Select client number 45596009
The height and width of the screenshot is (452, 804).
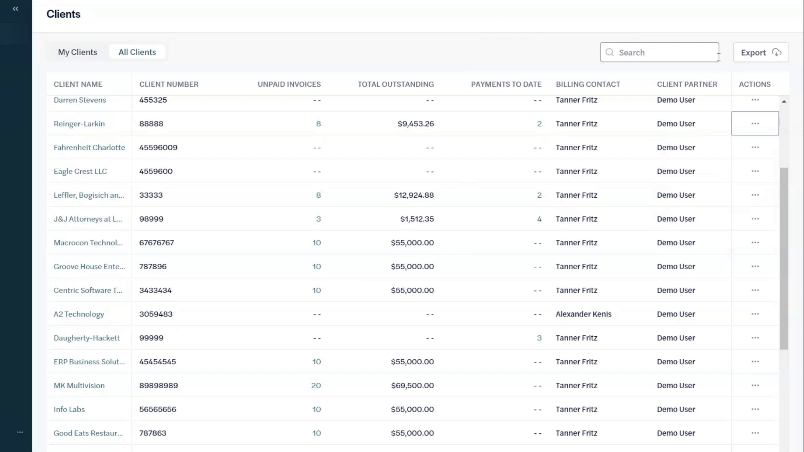158,148
